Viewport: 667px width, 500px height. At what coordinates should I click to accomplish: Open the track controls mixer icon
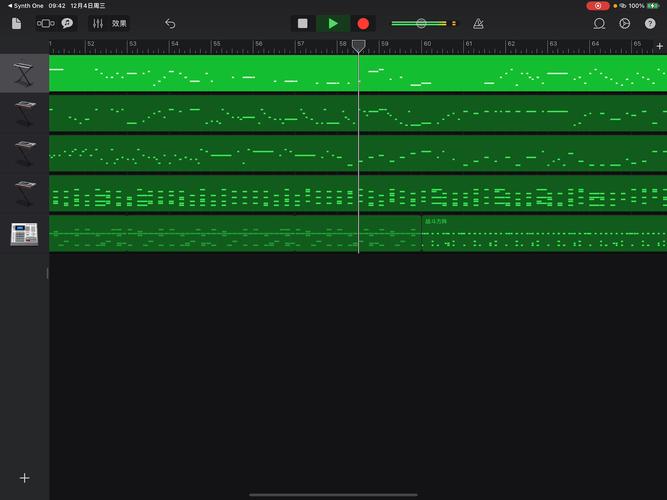coord(98,23)
